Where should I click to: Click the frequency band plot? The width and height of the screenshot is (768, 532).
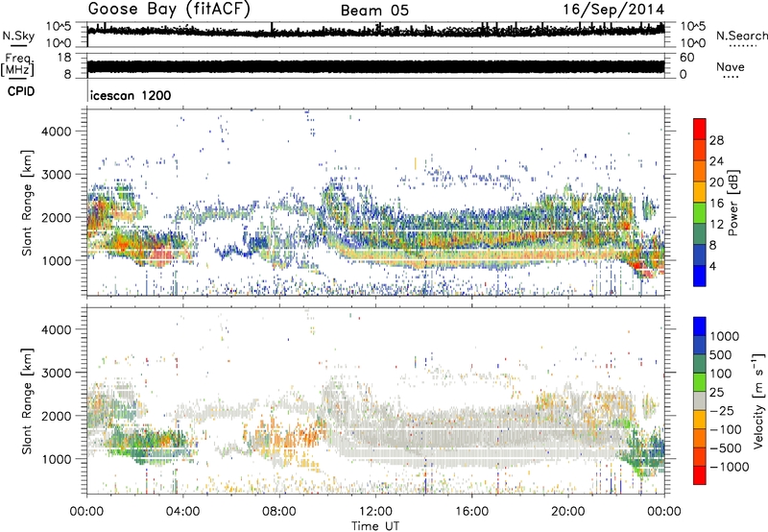(x=375, y=66)
